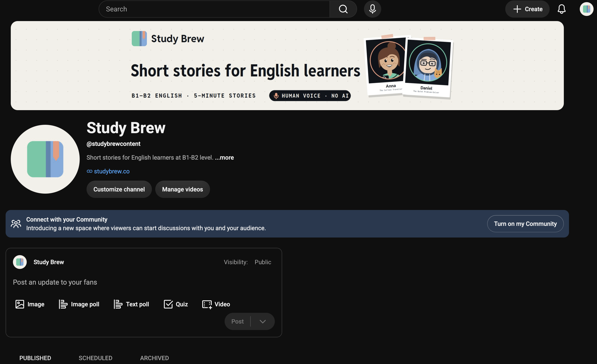Switch to the PUBLISHED tab
Screen dimensions: 597x364
(35, 358)
